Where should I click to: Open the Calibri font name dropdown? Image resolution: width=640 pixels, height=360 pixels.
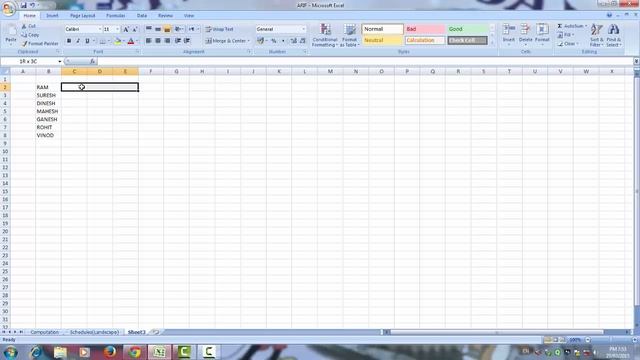[x=100, y=29]
